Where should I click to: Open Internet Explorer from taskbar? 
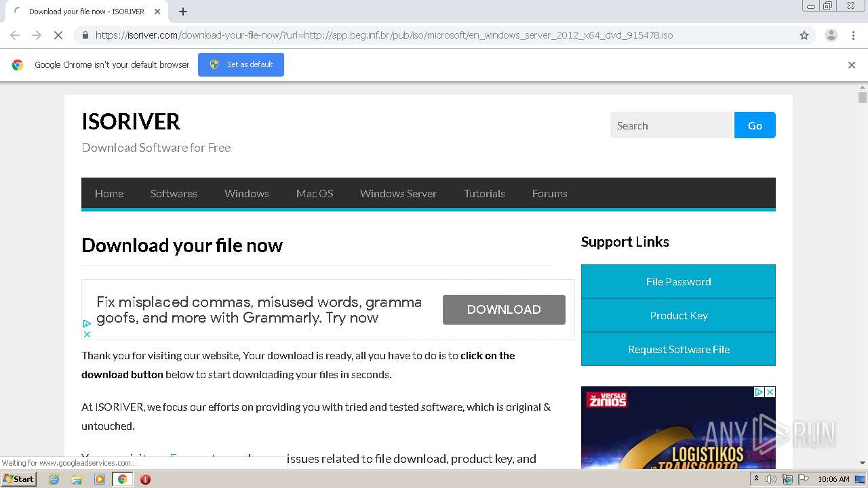point(54,479)
